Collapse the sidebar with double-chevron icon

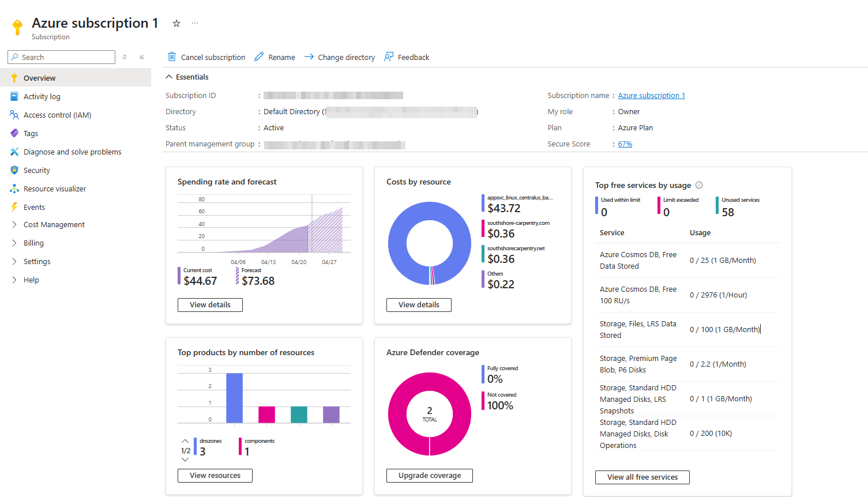[142, 57]
